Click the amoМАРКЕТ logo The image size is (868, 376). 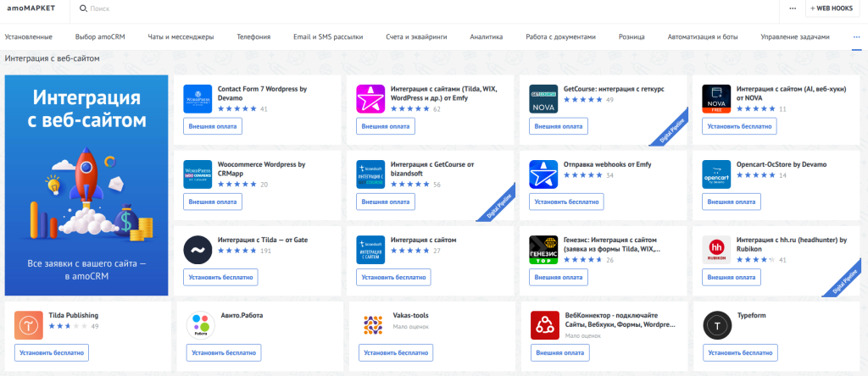(31, 8)
